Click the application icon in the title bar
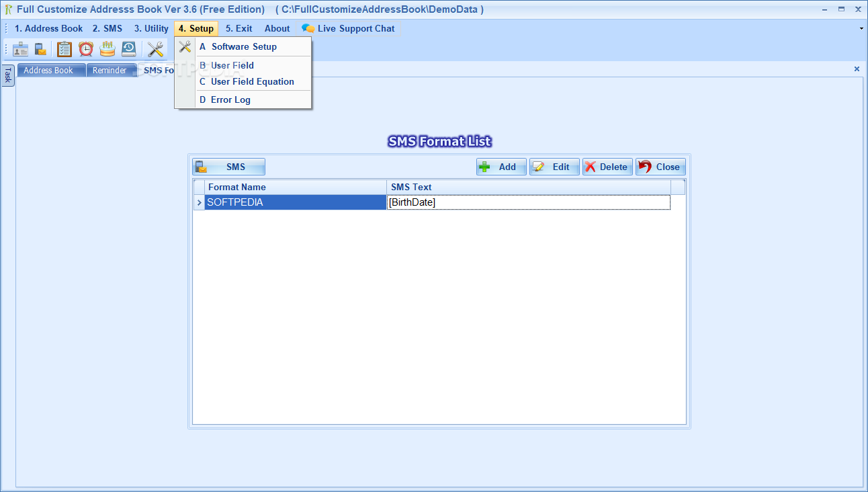 click(x=8, y=9)
